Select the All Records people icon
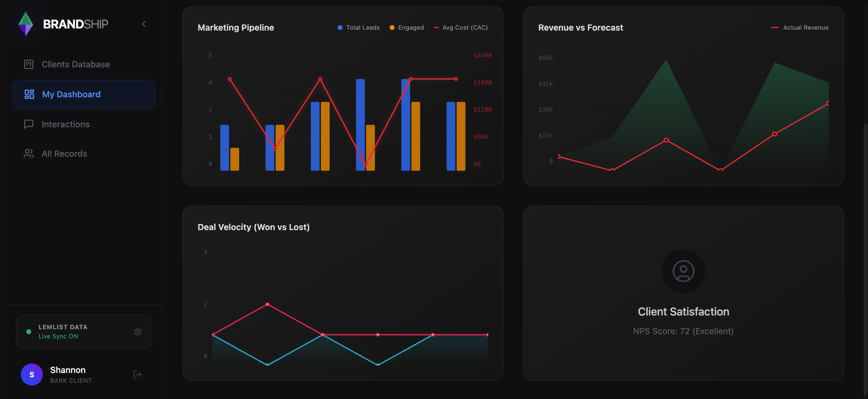This screenshot has height=399, width=868. pos(29,154)
